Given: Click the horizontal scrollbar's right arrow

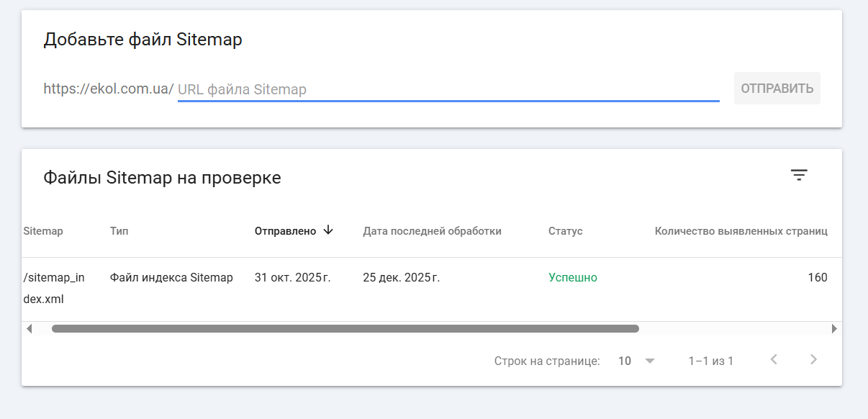Looking at the screenshot, I should (x=834, y=329).
